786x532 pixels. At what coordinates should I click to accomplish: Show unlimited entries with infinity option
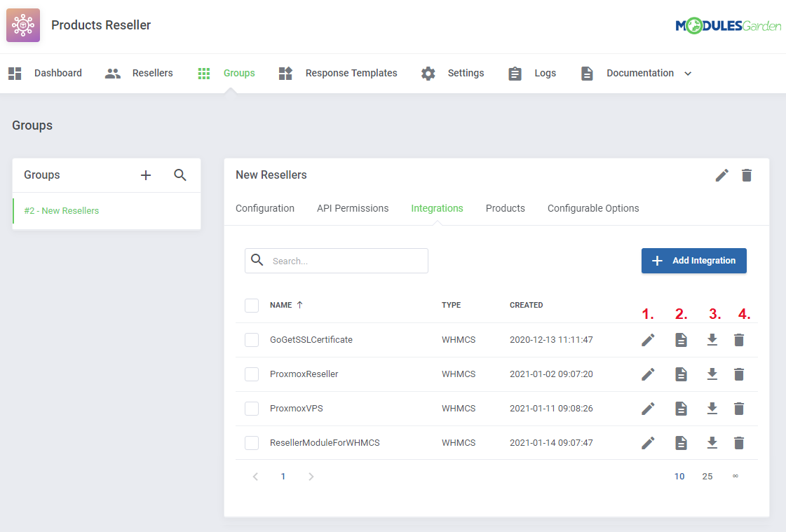point(736,476)
